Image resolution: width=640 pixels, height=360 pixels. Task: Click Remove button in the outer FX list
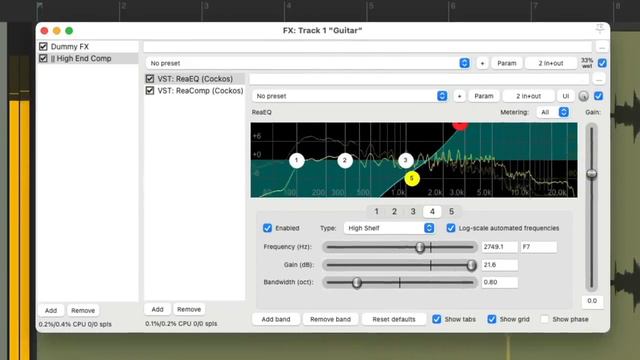click(x=83, y=310)
